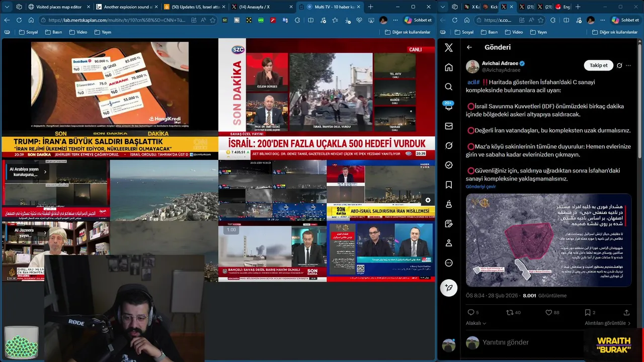The height and width of the screenshot is (362, 644).
Task: Follow Avichai Adraee with Takip et
Action: pyautogui.click(x=598, y=65)
